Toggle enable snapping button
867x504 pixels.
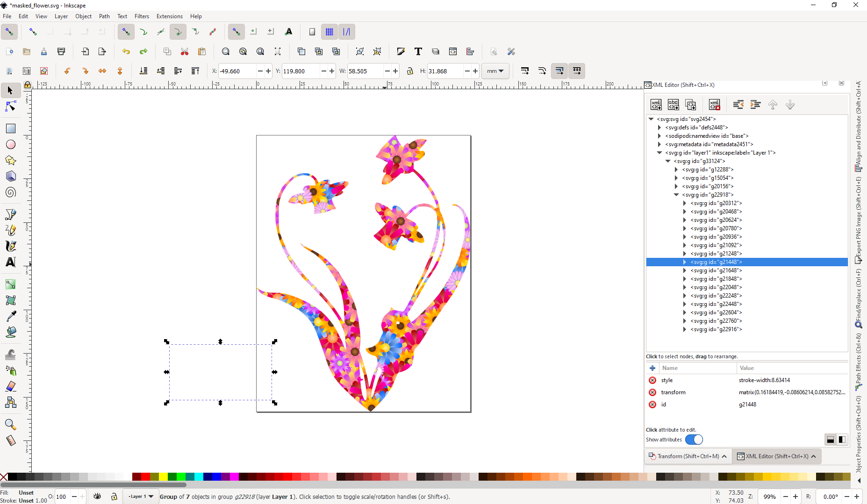(9, 32)
